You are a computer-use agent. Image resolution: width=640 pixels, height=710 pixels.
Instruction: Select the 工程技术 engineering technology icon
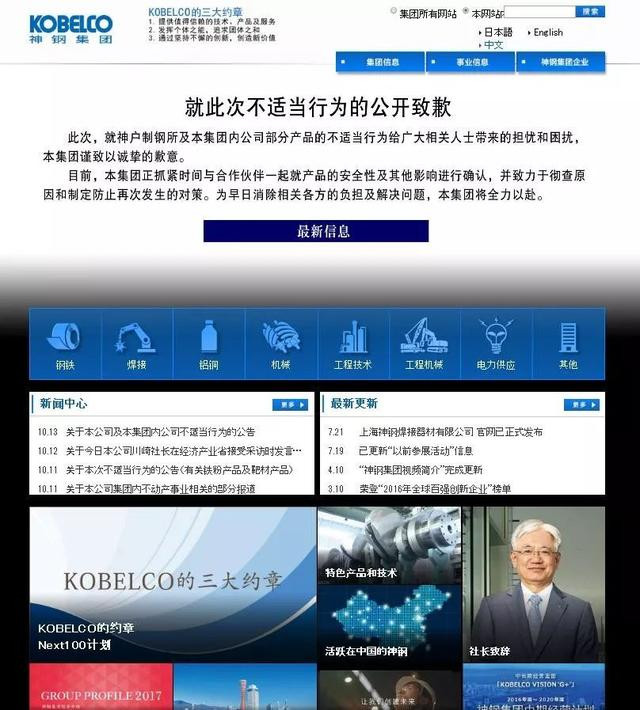pos(352,343)
